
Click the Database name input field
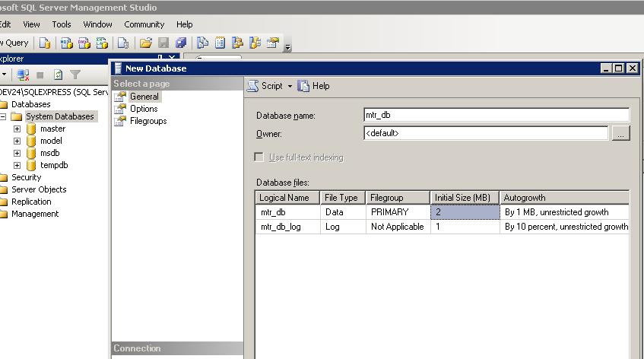(x=496, y=115)
